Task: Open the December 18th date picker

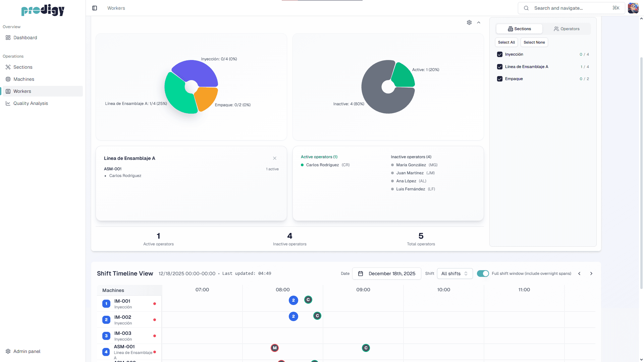Action: pos(387,274)
